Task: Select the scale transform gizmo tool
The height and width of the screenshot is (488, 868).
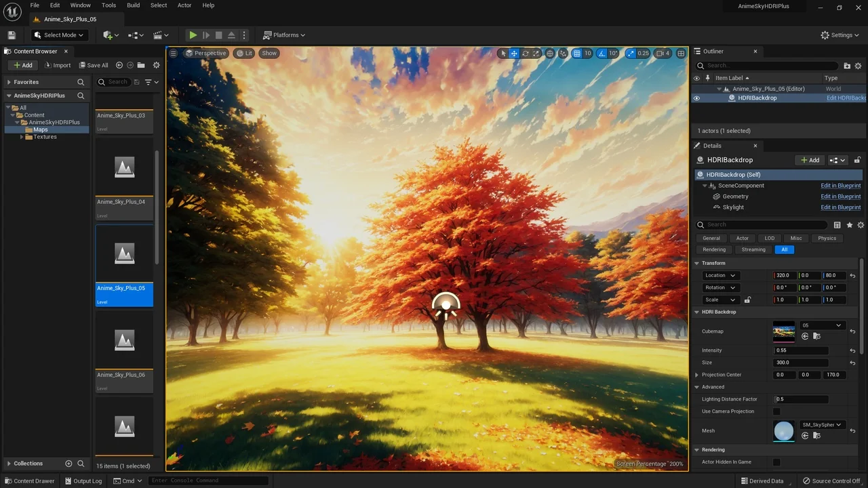Action: click(536, 54)
